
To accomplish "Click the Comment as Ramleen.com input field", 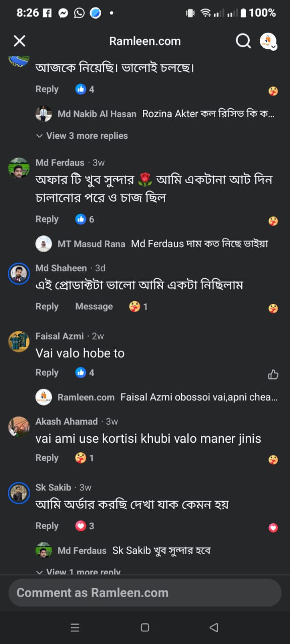I will point(145,592).
